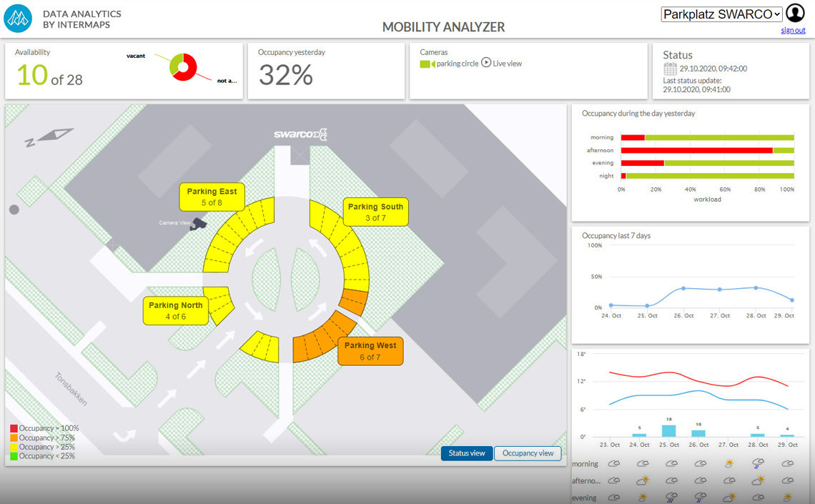Click the '10 of 28' availability value
This screenshot has height=504, width=815.
49,75
